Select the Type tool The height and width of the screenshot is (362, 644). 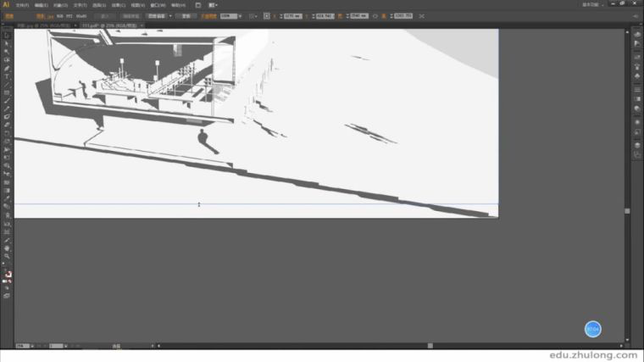pos(7,76)
